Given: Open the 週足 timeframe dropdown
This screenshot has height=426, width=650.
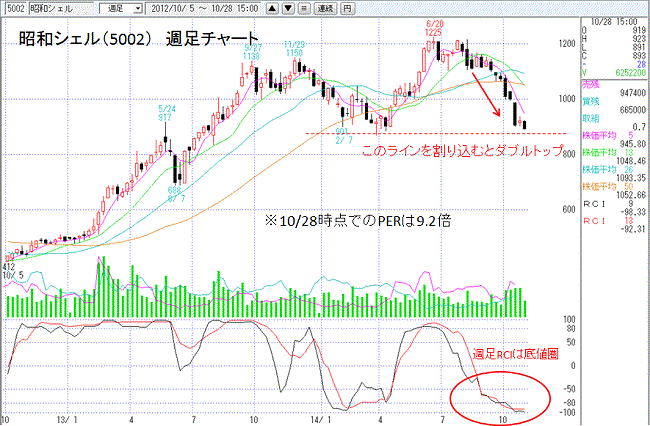Looking at the screenshot, I should (121, 8).
